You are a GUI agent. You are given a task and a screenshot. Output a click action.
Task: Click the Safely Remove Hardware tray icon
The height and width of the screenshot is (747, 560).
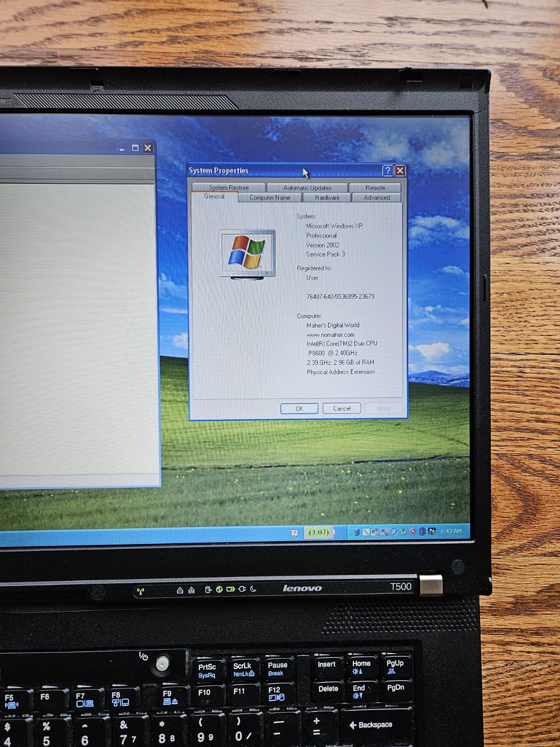403,532
